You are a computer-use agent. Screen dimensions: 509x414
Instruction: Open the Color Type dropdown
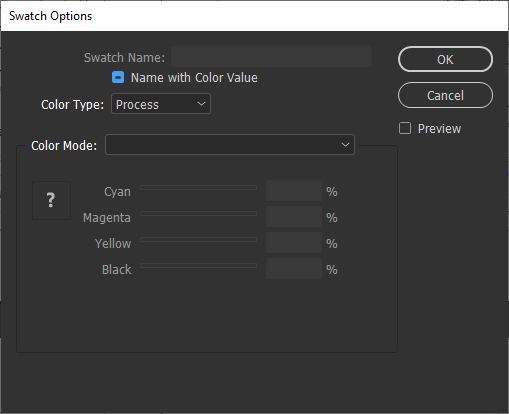click(161, 104)
